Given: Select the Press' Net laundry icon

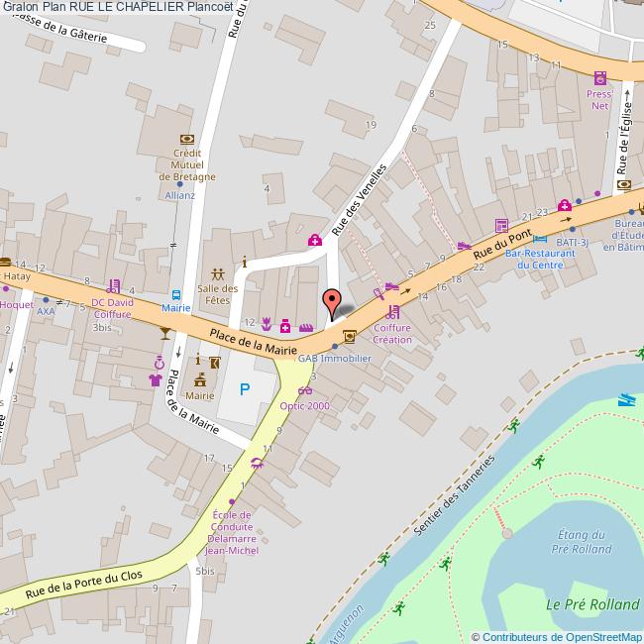Looking at the screenshot, I should (600, 77).
